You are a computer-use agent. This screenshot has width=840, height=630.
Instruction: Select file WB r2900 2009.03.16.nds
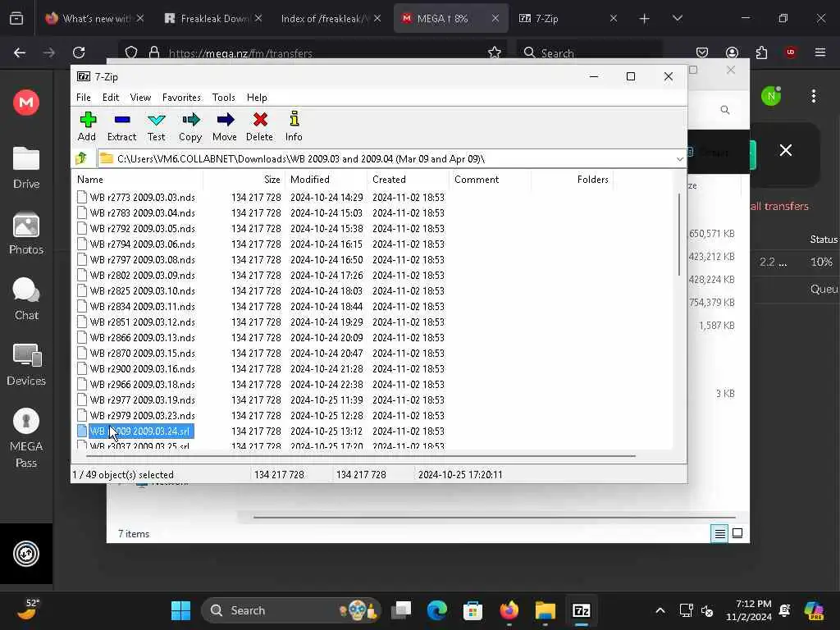(136, 368)
